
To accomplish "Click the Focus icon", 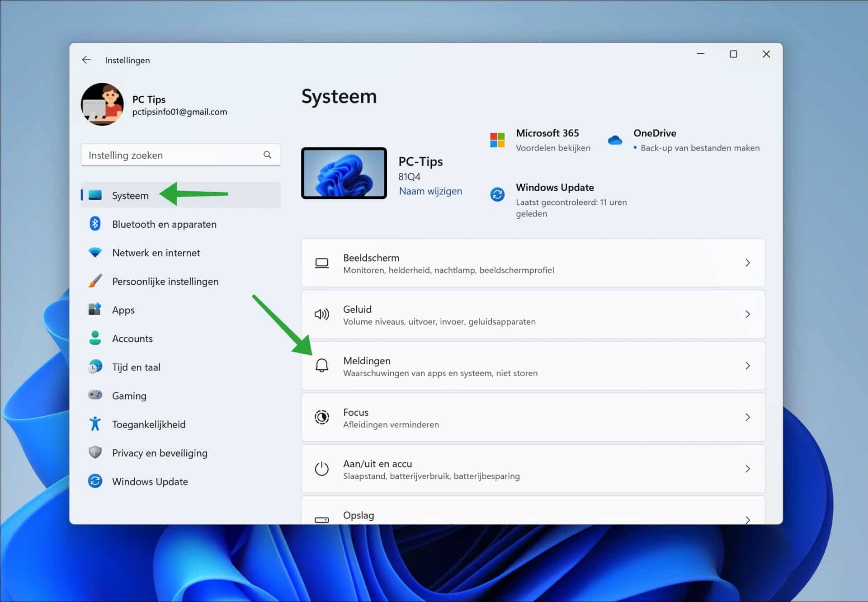I will [x=322, y=417].
